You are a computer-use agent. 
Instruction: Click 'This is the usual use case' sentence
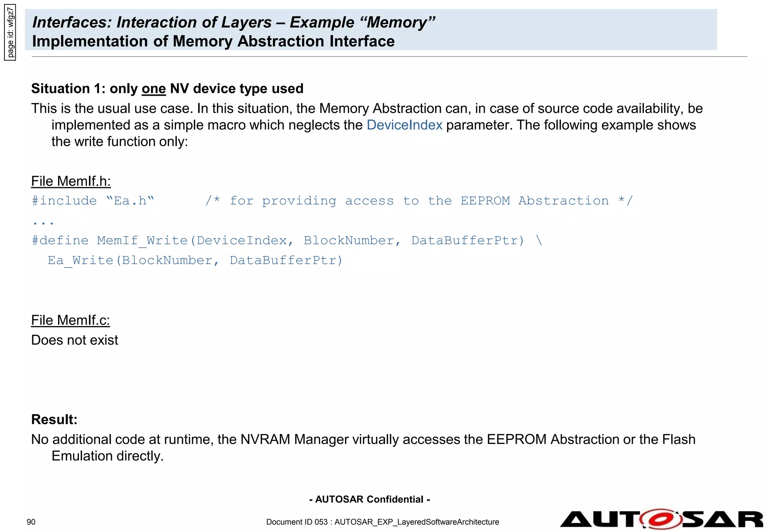[112, 108]
